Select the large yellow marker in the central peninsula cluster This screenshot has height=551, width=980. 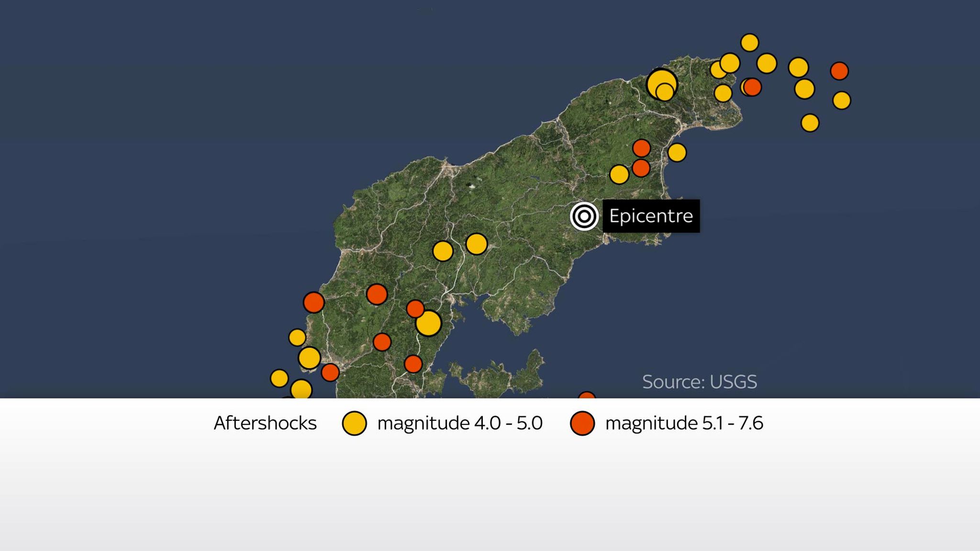pyautogui.click(x=428, y=324)
